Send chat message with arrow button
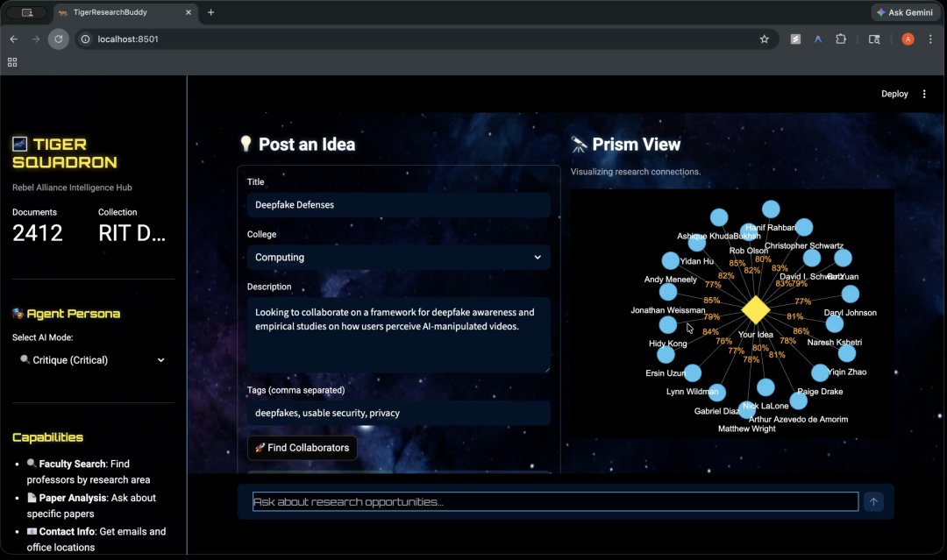Screen dimensions: 947x560 point(873,501)
